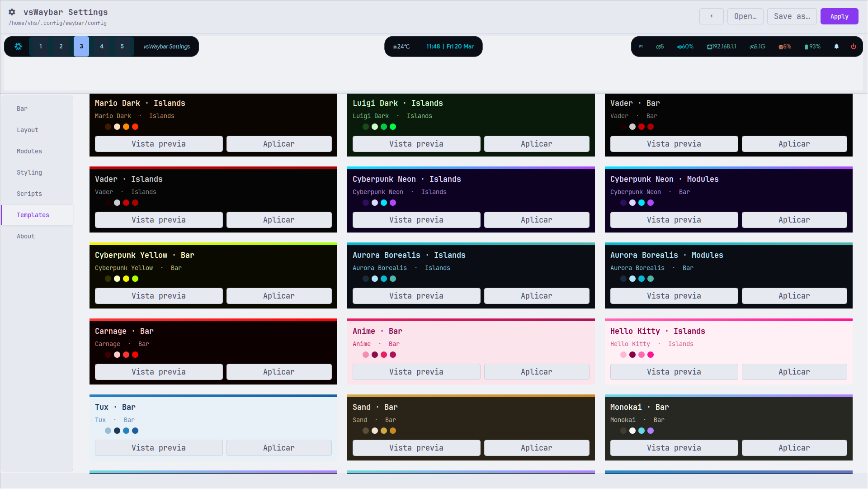868x489 pixels.
Task: Switch to workspace 5 in the preview bar
Action: coord(122,46)
